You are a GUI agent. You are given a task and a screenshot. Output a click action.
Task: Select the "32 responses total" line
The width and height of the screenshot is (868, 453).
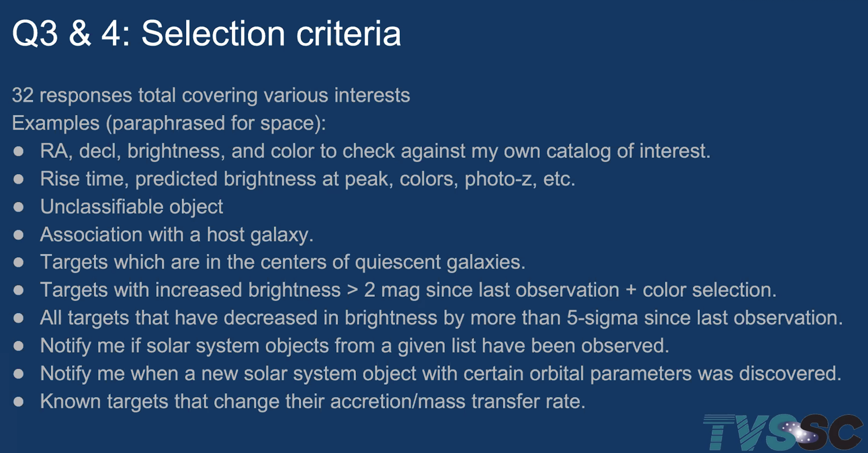tap(210, 95)
